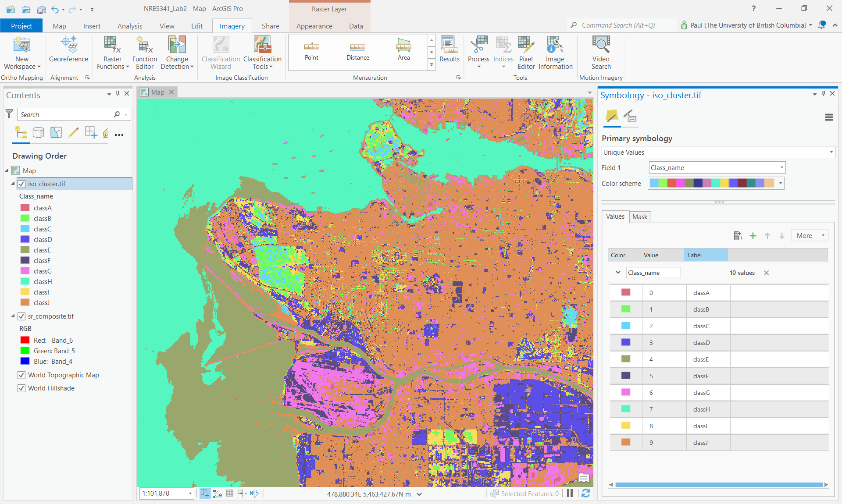Open Unique Values symbology dropdown
842x504 pixels.
718,153
